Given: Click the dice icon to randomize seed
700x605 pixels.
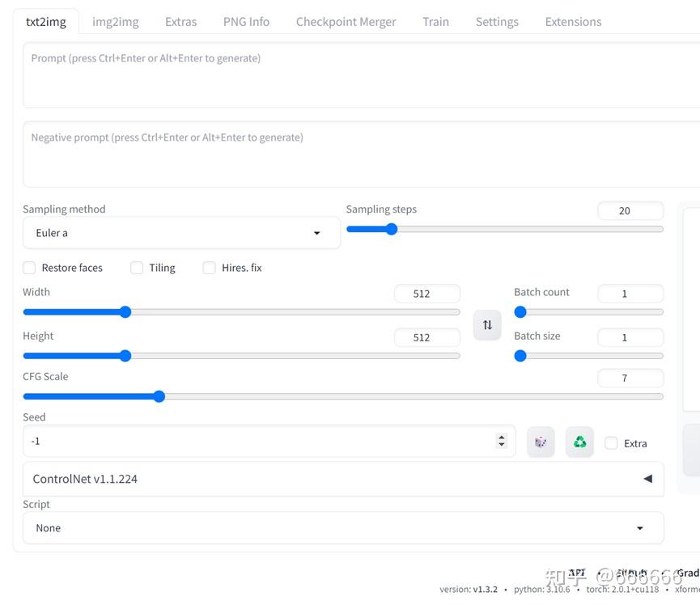Looking at the screenshot, I should click(541, 442).
